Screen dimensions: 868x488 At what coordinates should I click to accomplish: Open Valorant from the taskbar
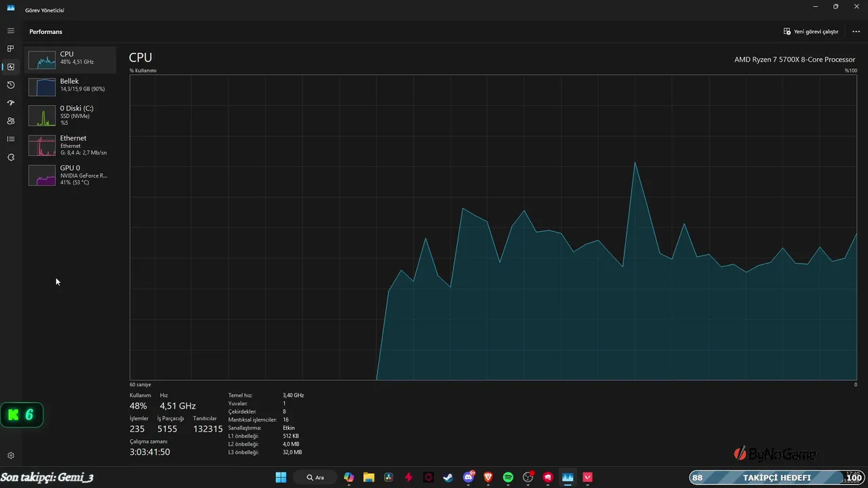588,477
